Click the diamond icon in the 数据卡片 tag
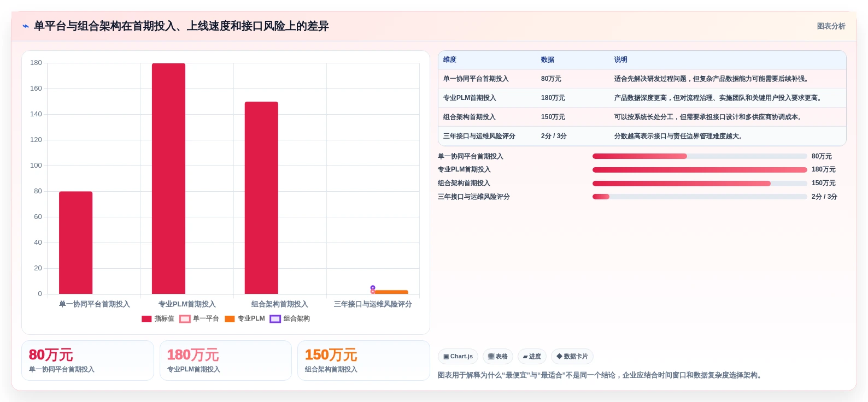 coord(559,357)
